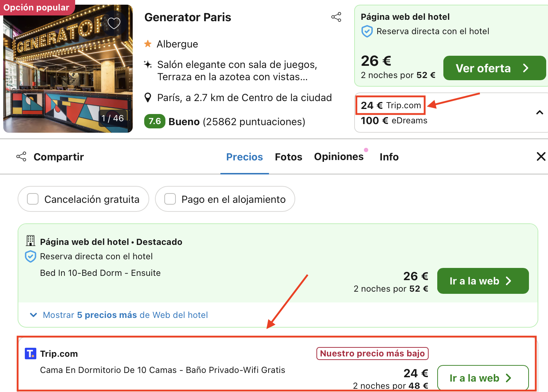Screen dimensions: 548x392
Task: Select the share icon beside Compartir
Action: [22, 157]
